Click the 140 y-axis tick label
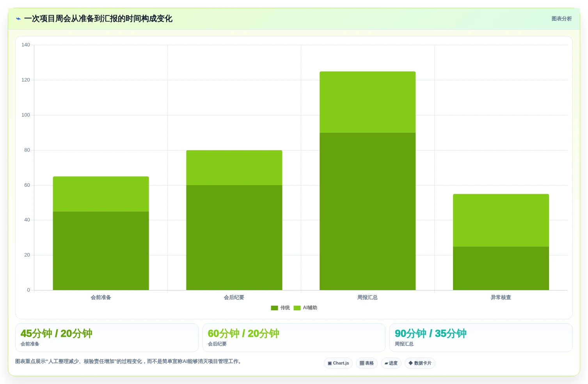The width and height of the screenshot is (588, 384). click(26, 45)
